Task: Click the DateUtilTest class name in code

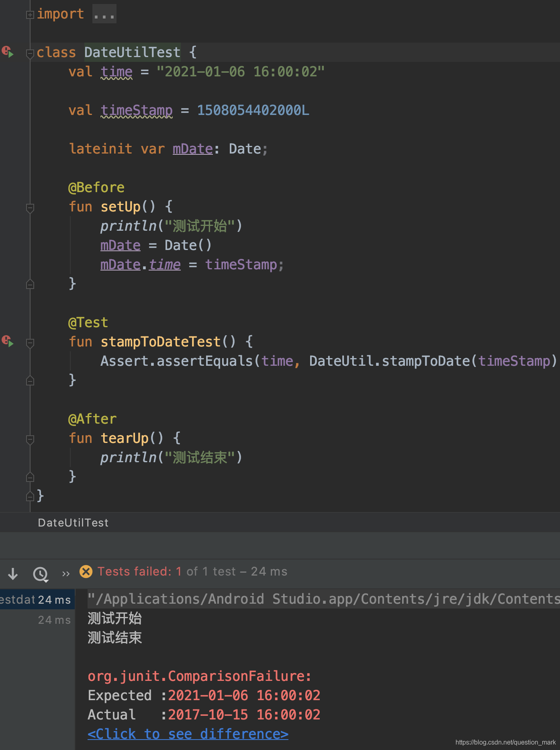Action: tap(132, 52)
